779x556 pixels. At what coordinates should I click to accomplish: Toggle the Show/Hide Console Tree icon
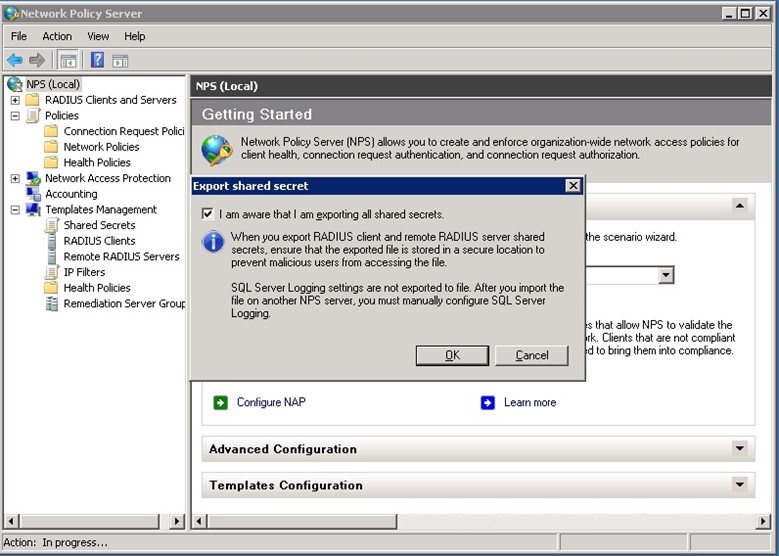68,61
